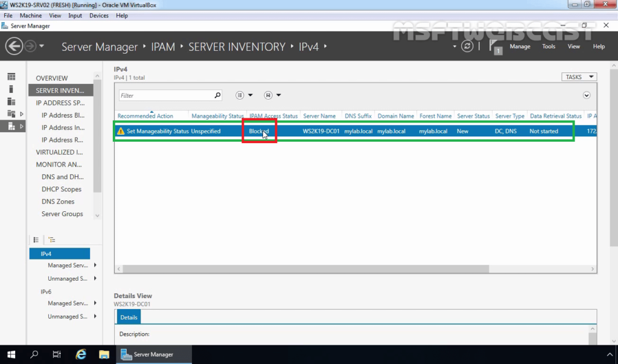
Task: Open IP Address Blocks navigation item
Action: coord(63,115)
